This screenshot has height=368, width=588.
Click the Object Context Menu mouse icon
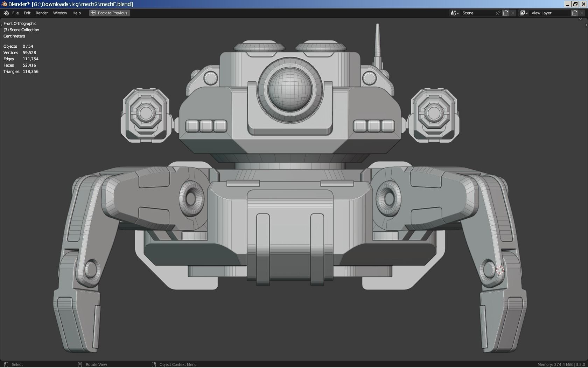click(x=154, y=364)
